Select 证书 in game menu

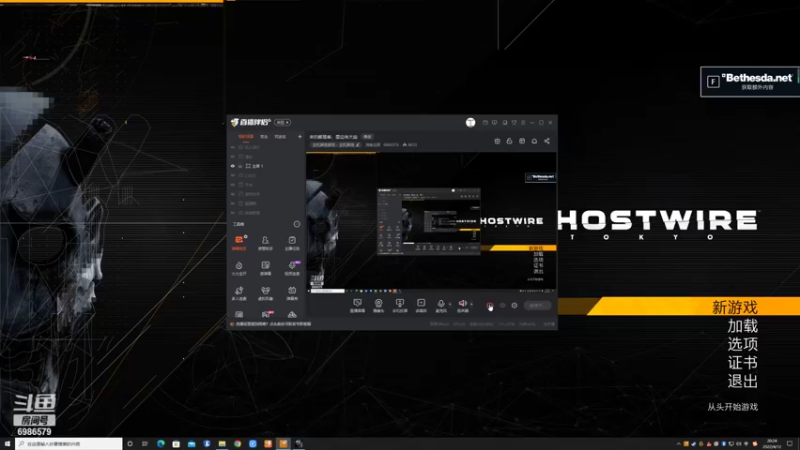[x=742, y=363]
